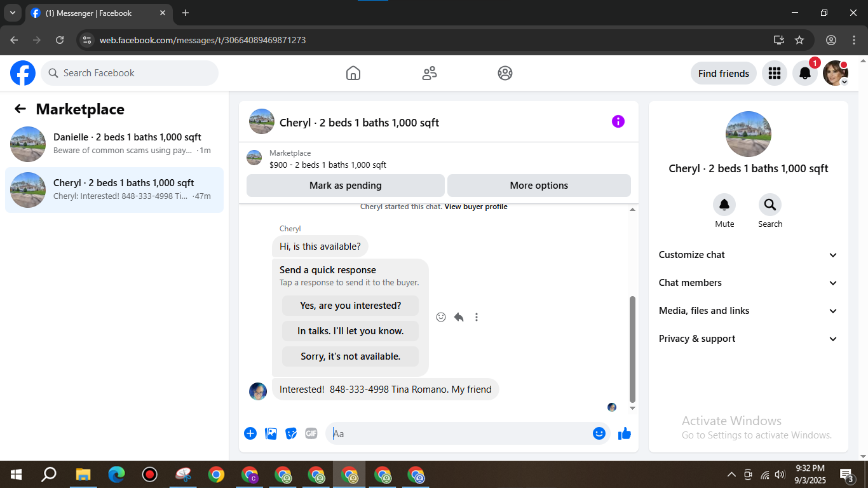The image size is (868, 488).
Task: Go back using the browser back arrow
Action: [14, 40]
